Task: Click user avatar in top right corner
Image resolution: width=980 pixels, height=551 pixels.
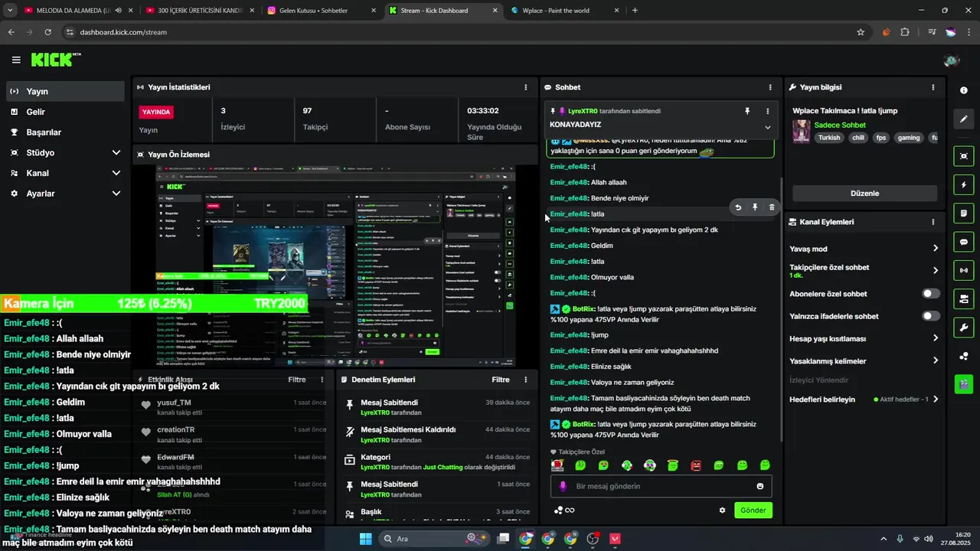Action: click(952, 60)
